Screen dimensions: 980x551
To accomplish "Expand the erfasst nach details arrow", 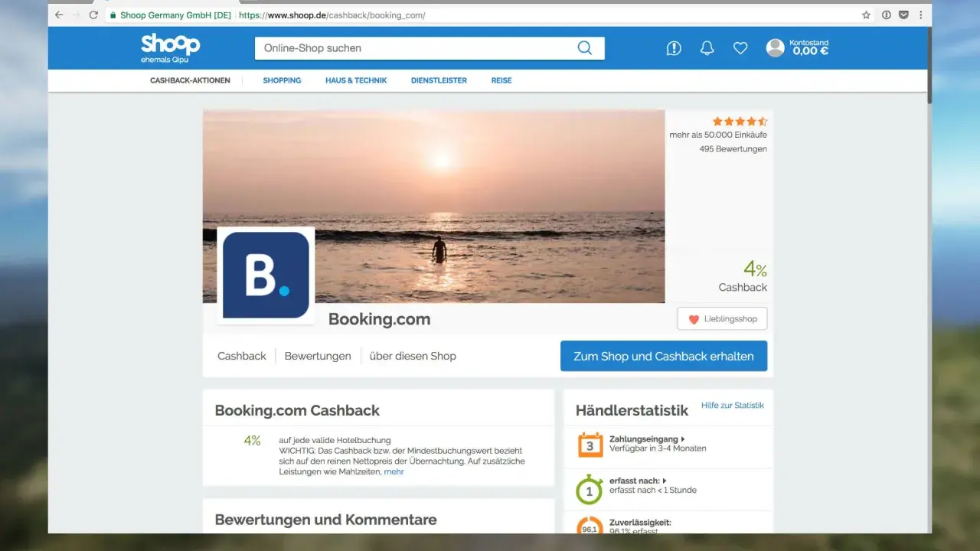I will coord(665,481).
